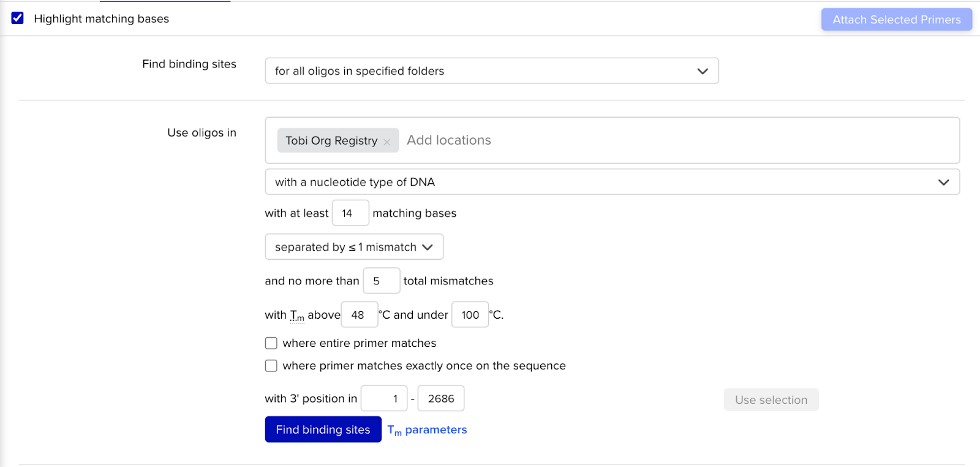Click the Use selection button
The width and height of the screenshot is (980, 467).
click(771, 399)
